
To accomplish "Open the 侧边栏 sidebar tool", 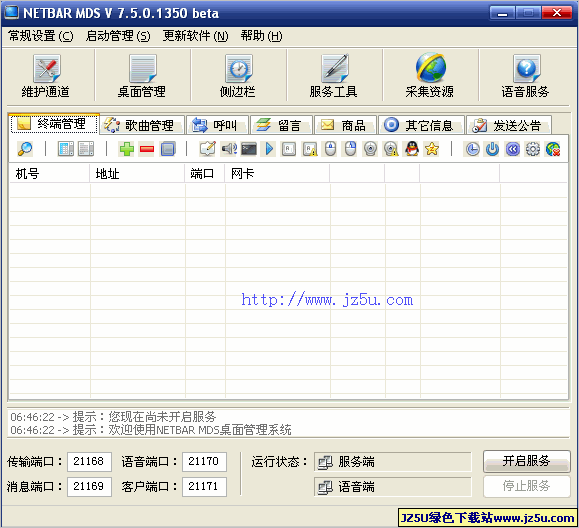I will pos(238,76).
